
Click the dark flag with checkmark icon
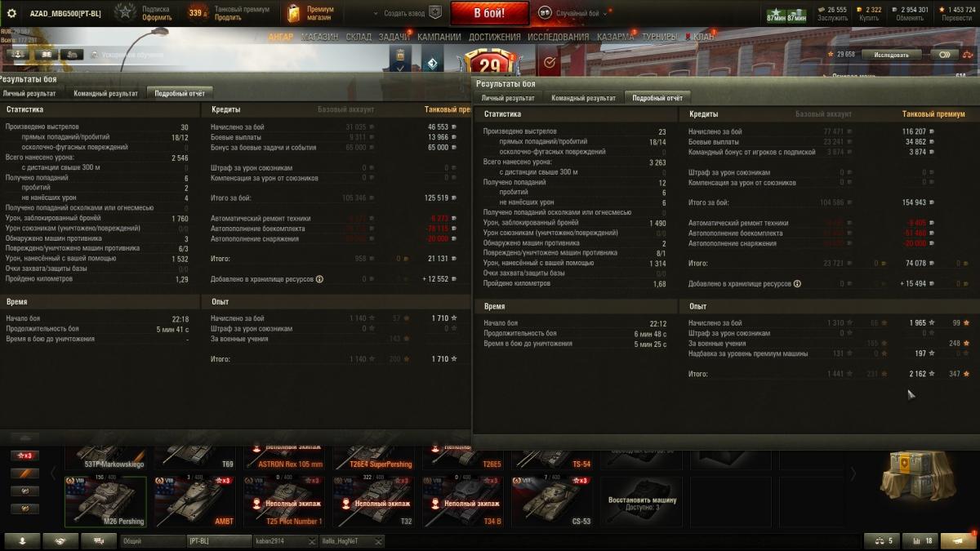(400, 61)
